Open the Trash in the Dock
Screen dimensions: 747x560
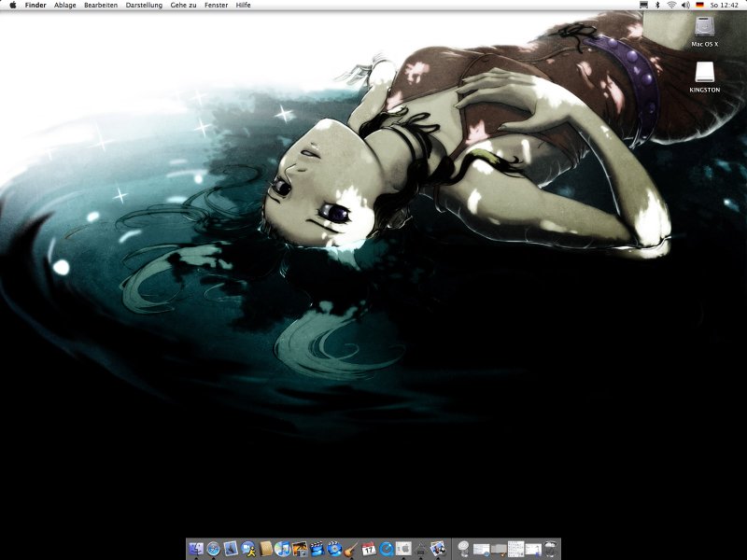[x=552, y=549]
